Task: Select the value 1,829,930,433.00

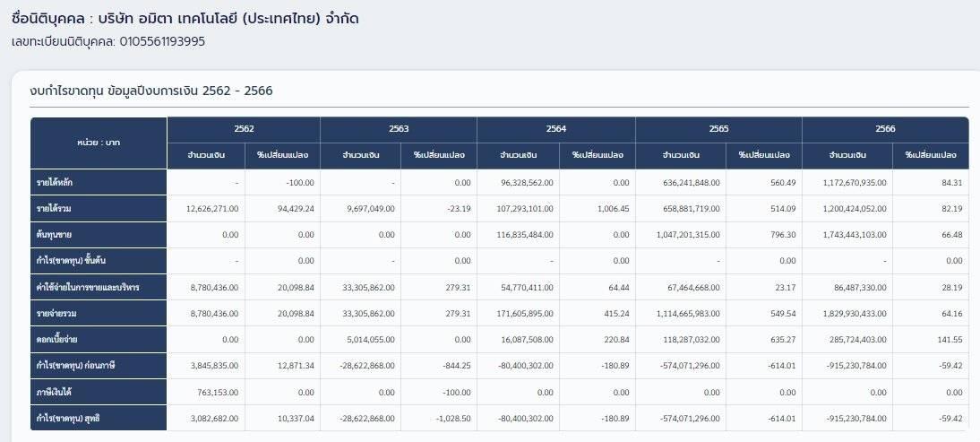Action: (x=855, y=314)
